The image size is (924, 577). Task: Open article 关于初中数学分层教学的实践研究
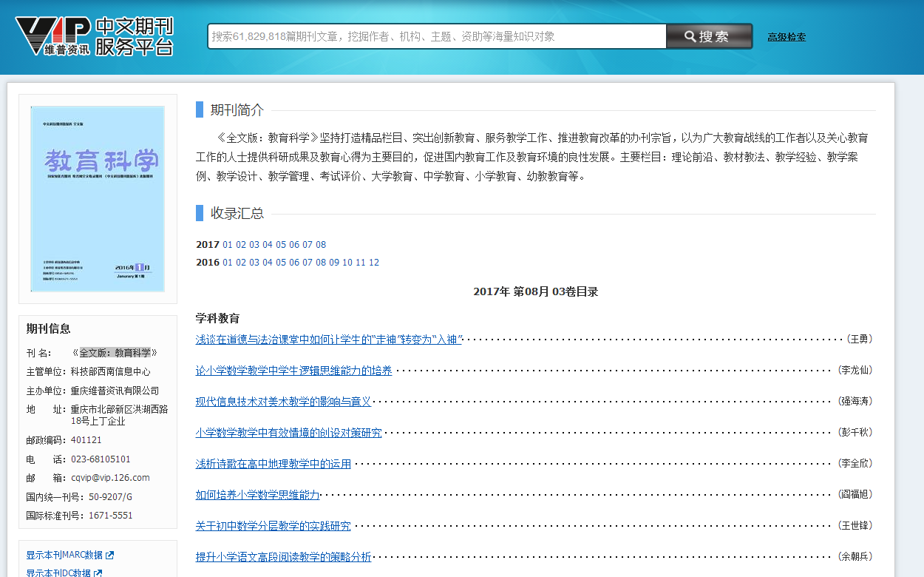[x=273, y=526]
